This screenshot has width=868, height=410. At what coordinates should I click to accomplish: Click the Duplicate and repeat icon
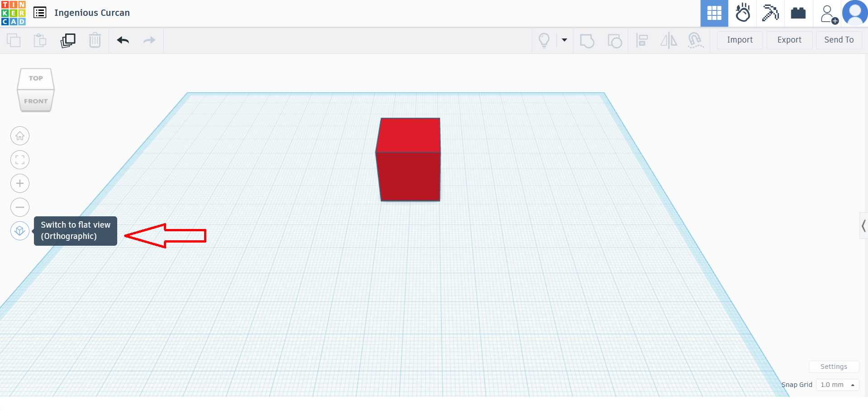pyautogui.click(x=68, y=40)
